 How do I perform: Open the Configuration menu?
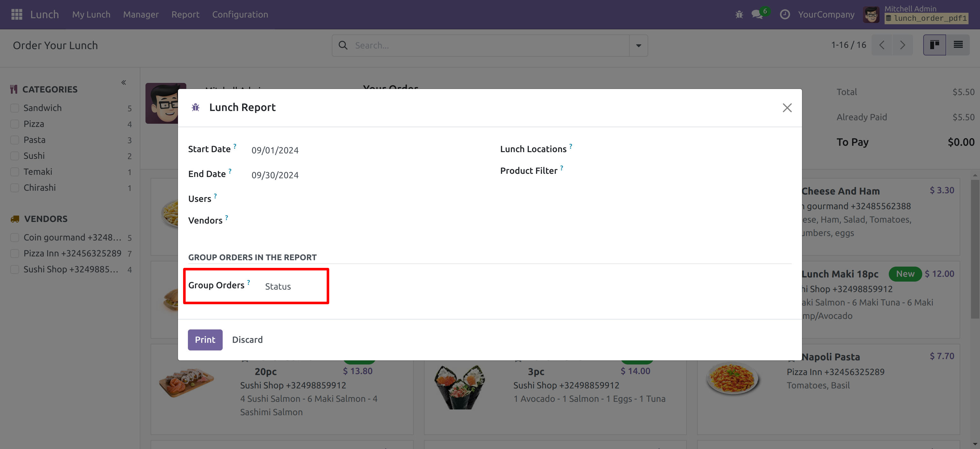point(240,14)
